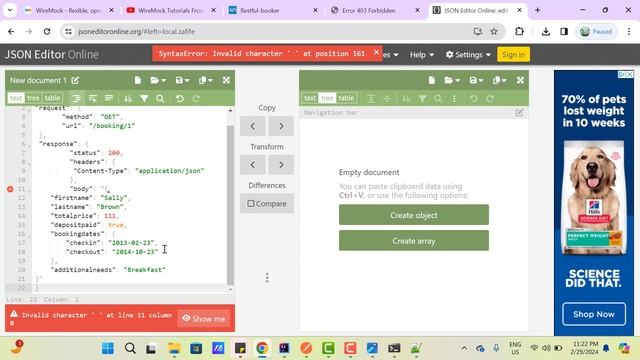Click Create array button
The width and height of the screenshot is (640, 360).
pyautogui.click(x=413, y=241)
